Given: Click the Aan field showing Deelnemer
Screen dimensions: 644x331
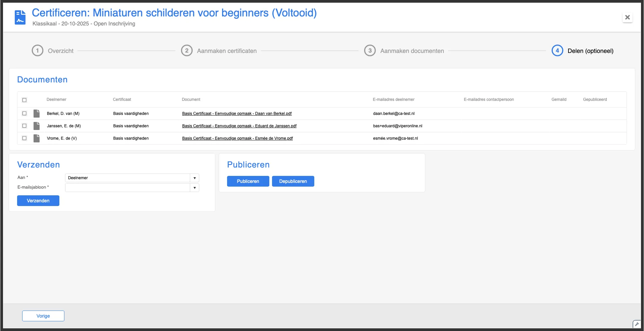Looking at the screenshot, I should (128, 178).
